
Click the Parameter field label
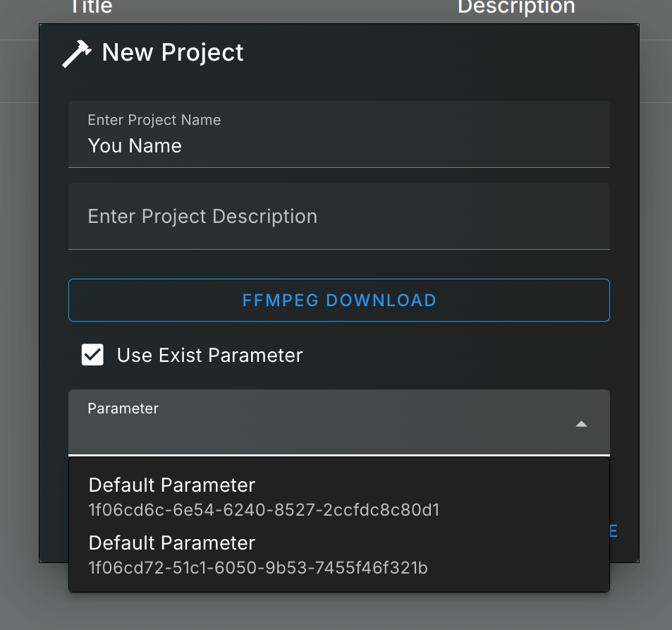point(123,408)
